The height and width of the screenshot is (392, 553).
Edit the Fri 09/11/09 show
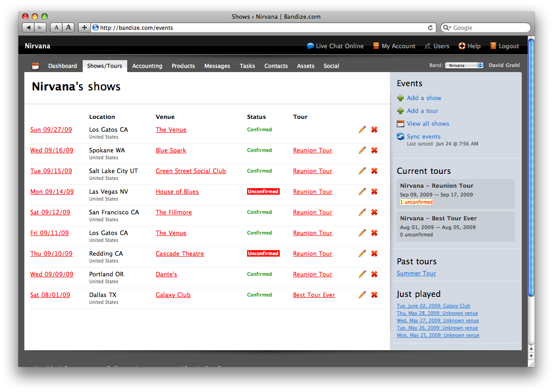point(362,233)
